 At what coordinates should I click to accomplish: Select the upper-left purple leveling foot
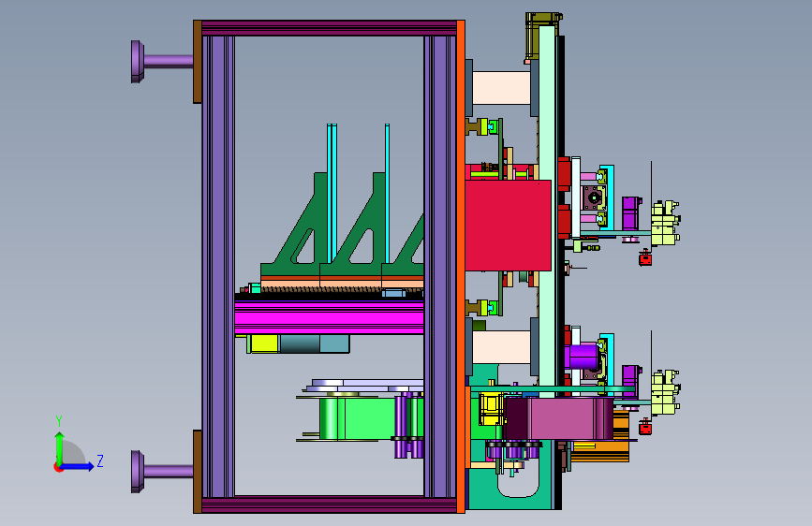[x=162, y=62]
